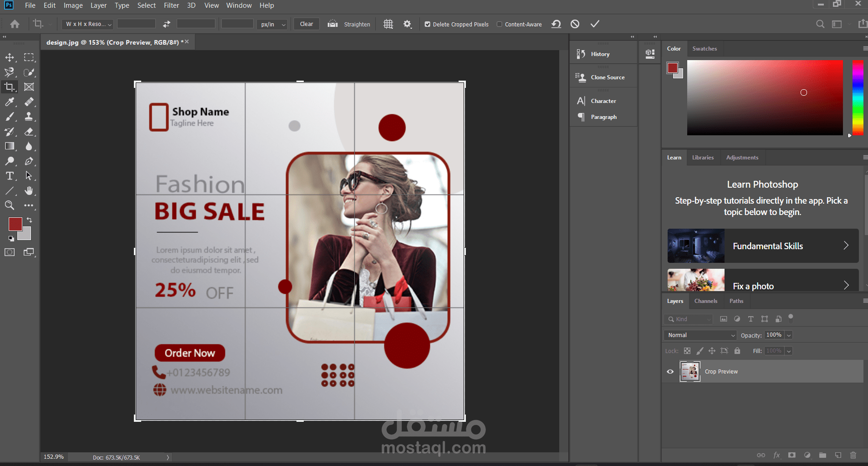
Task: Select the Eyedropper tool
Action: (x=10, y=102)
